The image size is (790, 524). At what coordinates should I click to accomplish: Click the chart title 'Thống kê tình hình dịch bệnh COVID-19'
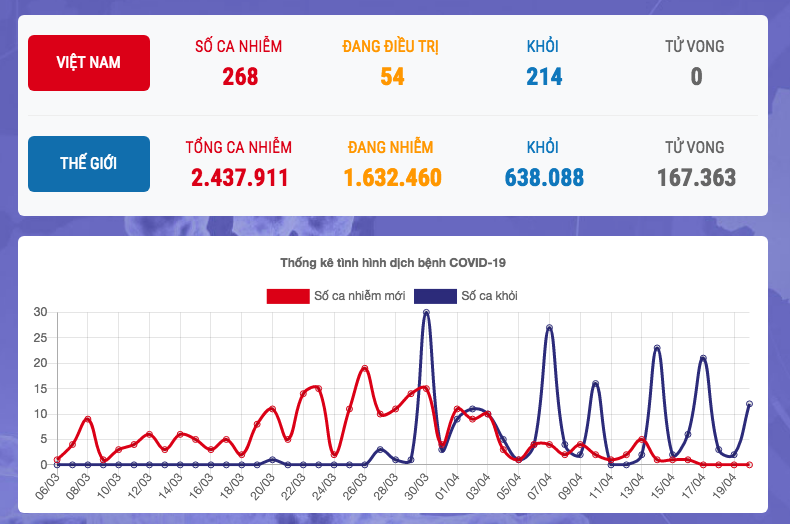pos(393,263)
